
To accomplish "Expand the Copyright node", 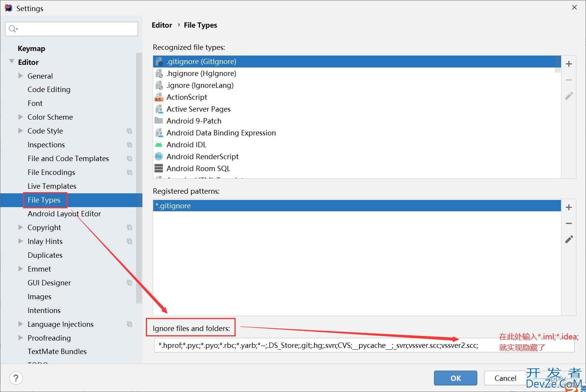I will 21,227.
